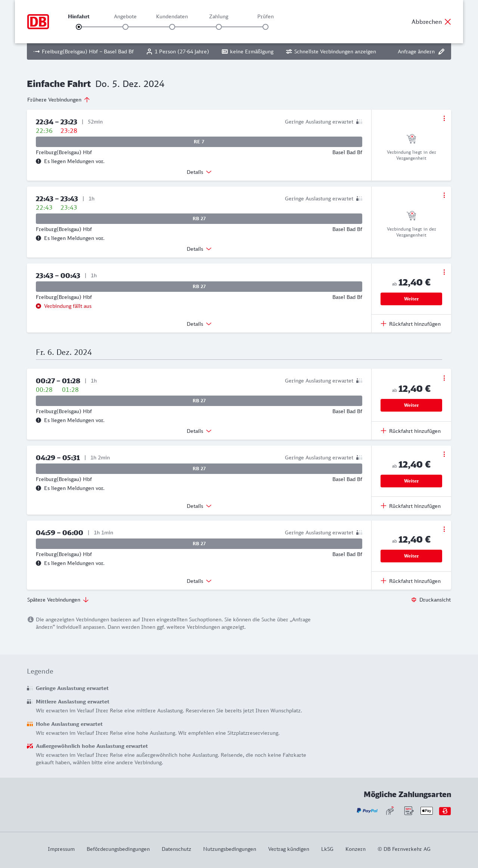478x868 pixels.
Task: Select the Angebote step in the progress bar
Action: 125,26
